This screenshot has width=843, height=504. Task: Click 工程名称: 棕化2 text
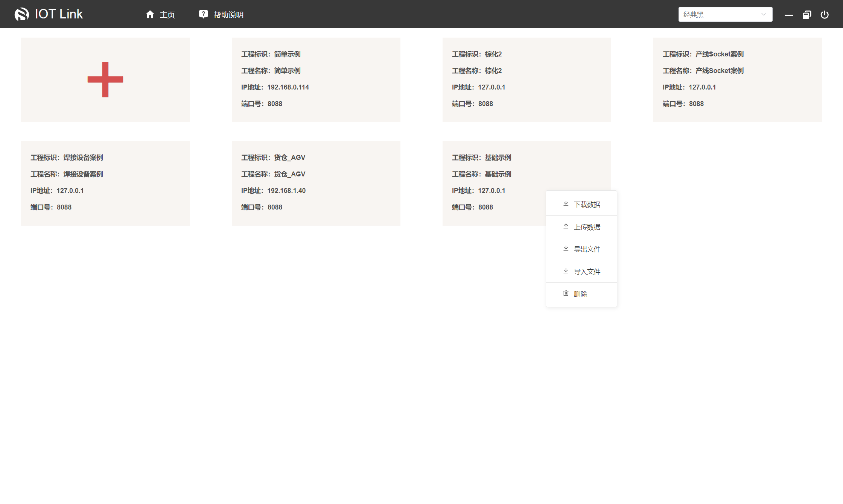[x=477, y=71]
